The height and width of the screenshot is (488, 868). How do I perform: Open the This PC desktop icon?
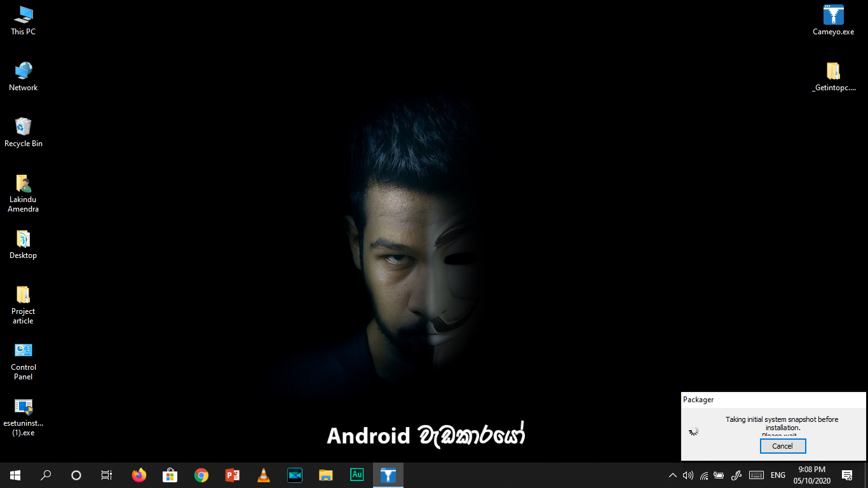point(24,20)
